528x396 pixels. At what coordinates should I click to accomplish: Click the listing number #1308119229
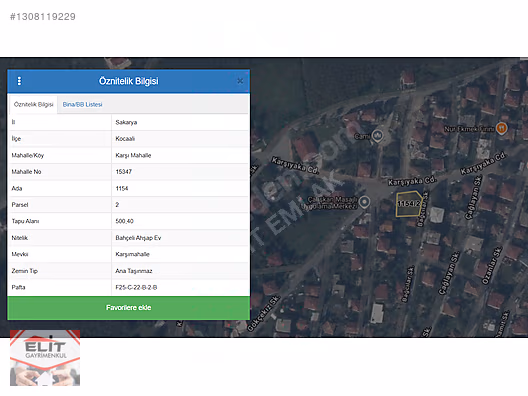43,17
